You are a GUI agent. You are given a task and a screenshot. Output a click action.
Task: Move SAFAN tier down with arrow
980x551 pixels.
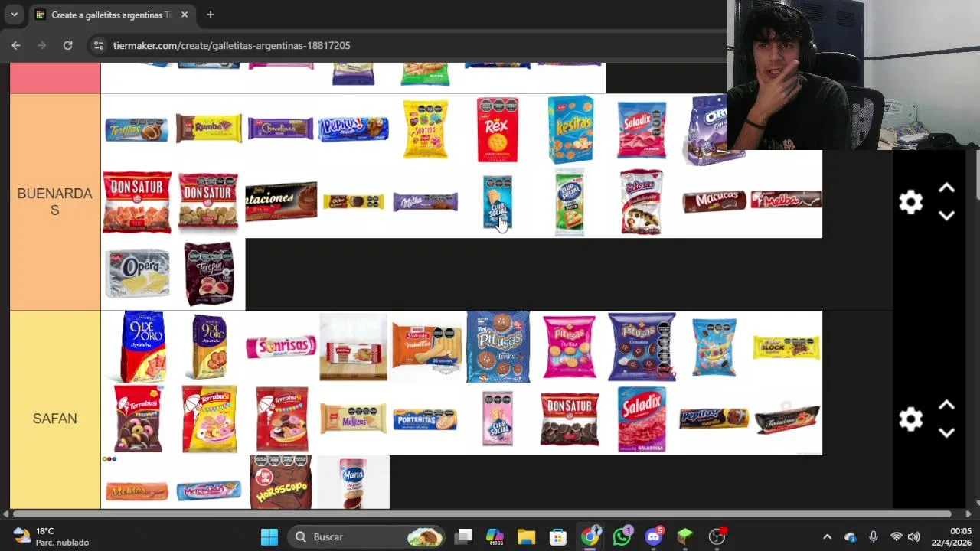coord(947,432)
